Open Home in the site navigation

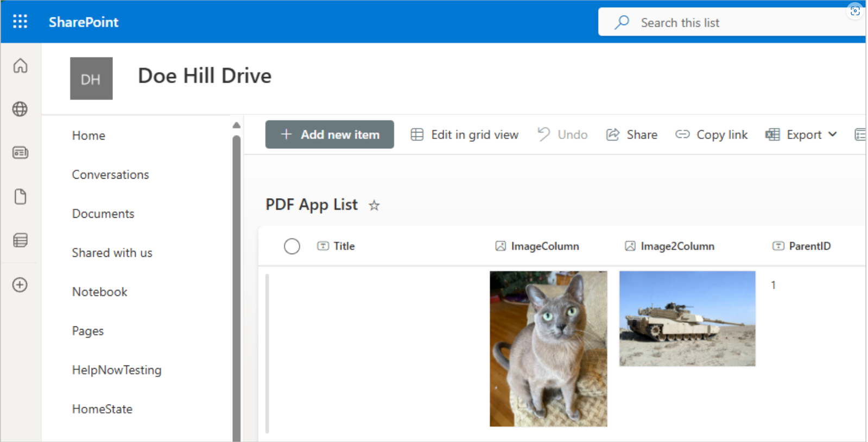(88, 136)
